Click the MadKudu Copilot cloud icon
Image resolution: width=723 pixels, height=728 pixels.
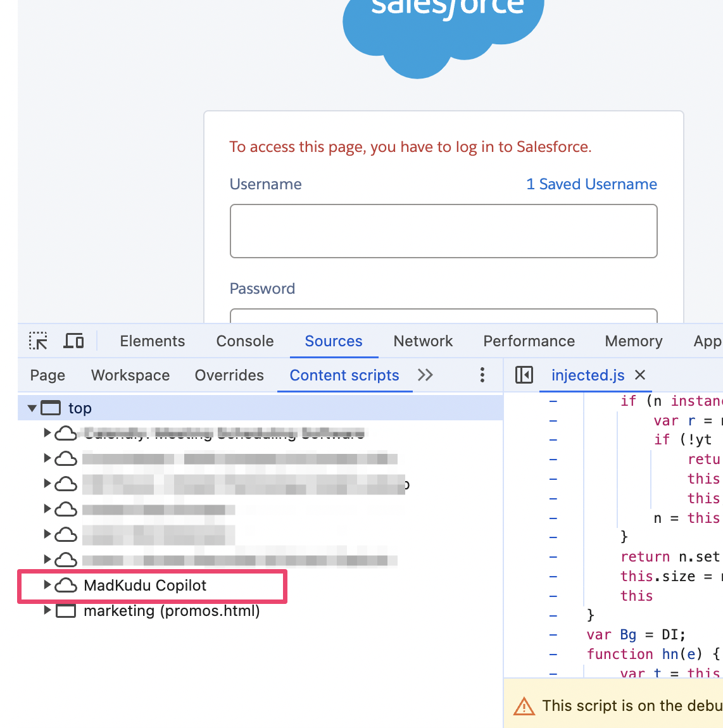click(x=66, y=586)
